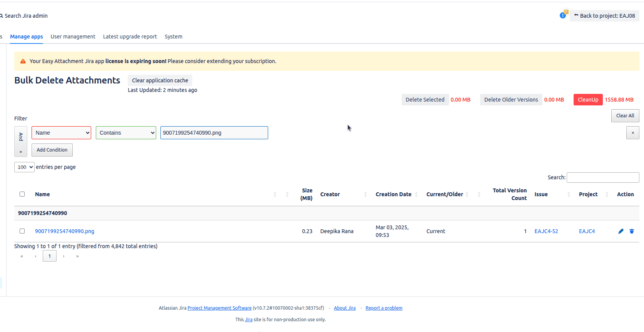Click the table Search input field

pos(602,177)
